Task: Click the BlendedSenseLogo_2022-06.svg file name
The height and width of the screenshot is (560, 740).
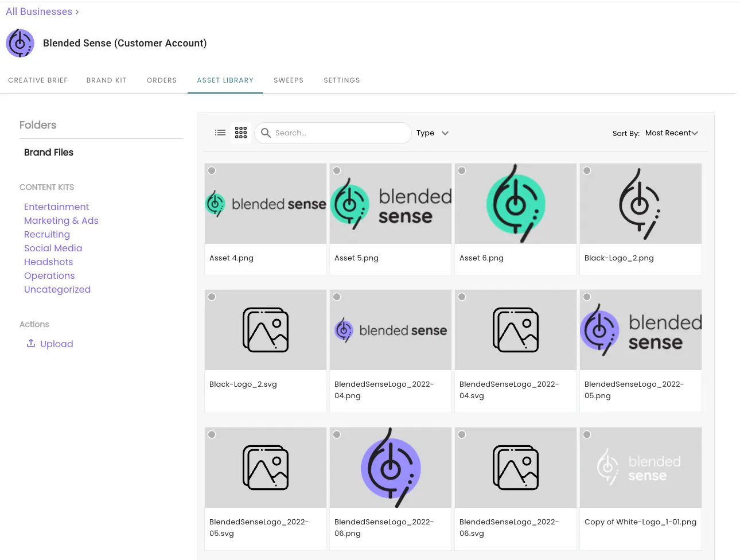Action: tap(509, 527)
